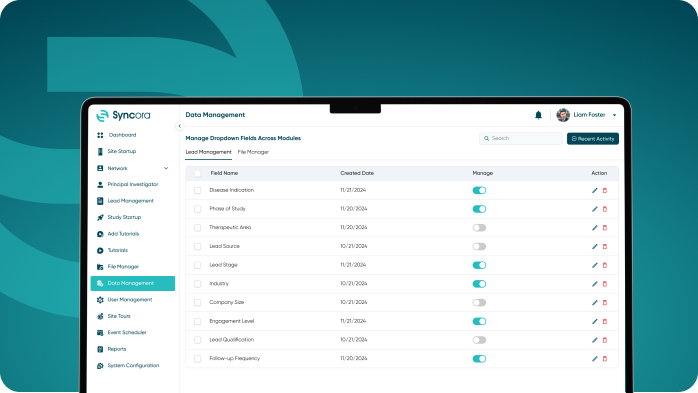Viewport: 698px width, 393px height.
Task: Click the Recent Activity button
Action: point(592,139)
